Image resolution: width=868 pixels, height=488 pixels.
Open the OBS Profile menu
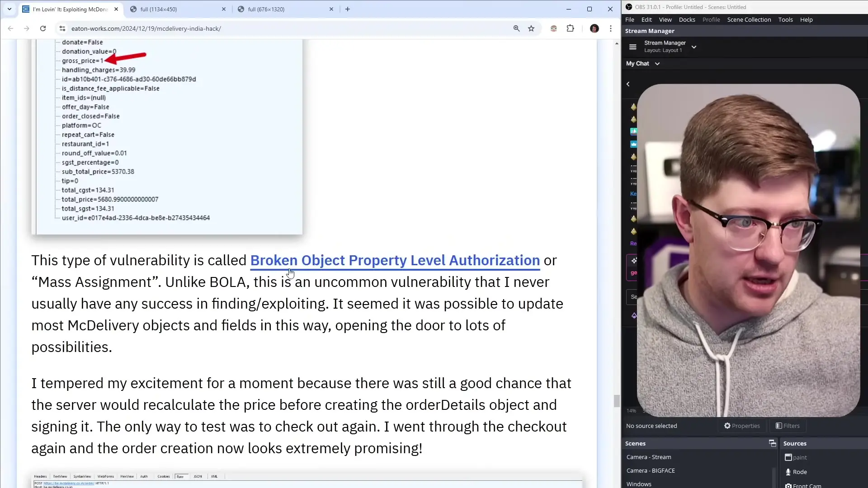click(711, 19)
